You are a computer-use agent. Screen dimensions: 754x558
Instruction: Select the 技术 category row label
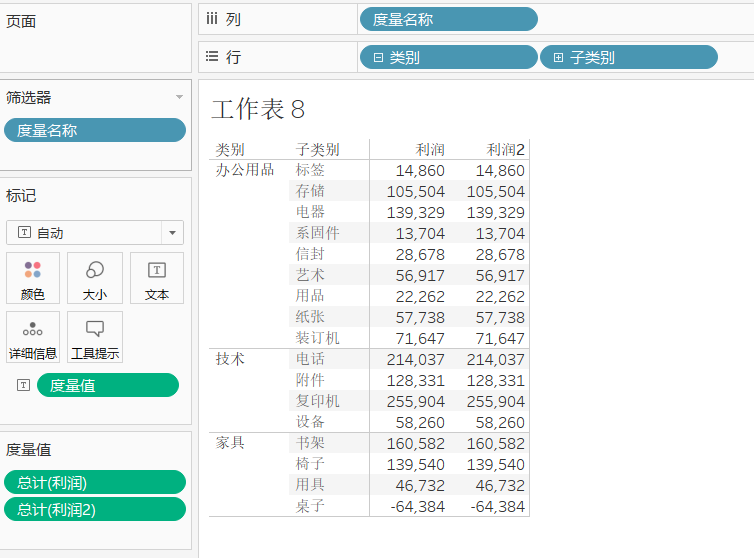point(230,359)
